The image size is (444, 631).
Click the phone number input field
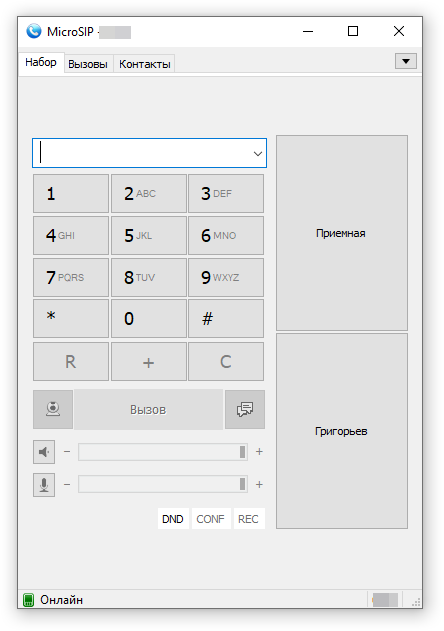click(x=149, y=153)
